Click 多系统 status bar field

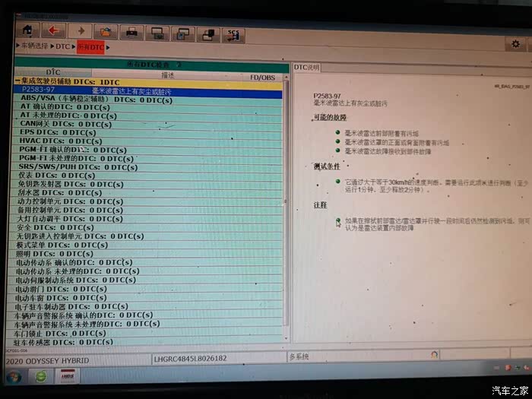click(x=299, y=357)
